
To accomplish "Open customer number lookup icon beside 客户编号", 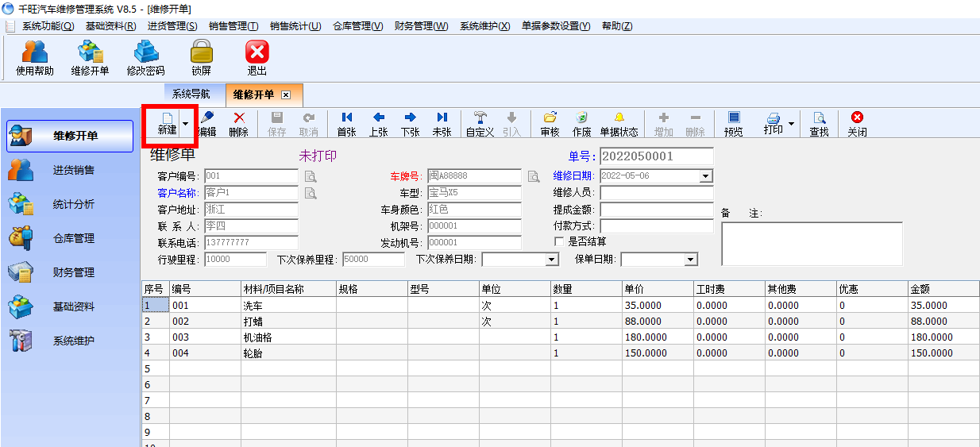I will 311,176.
